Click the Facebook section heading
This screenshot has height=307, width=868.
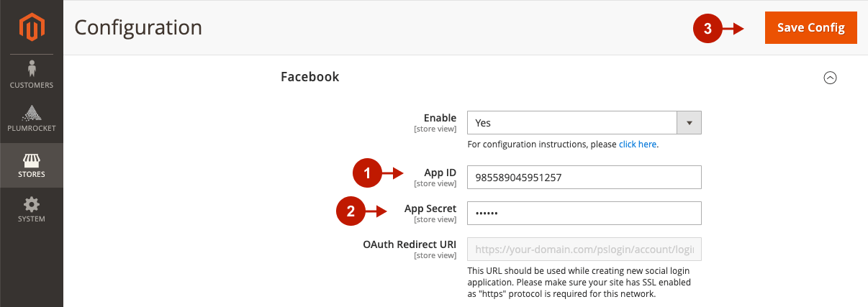309,76
